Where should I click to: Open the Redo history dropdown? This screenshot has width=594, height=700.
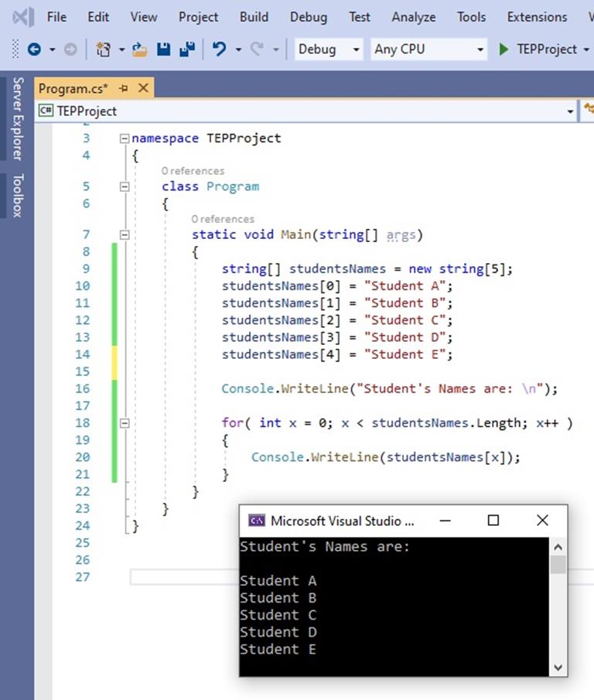point(276,50)
